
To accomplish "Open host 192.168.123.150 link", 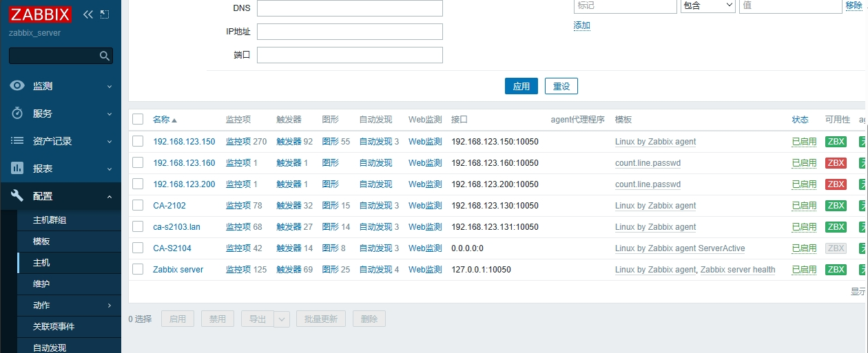I will tap(184, 142).
